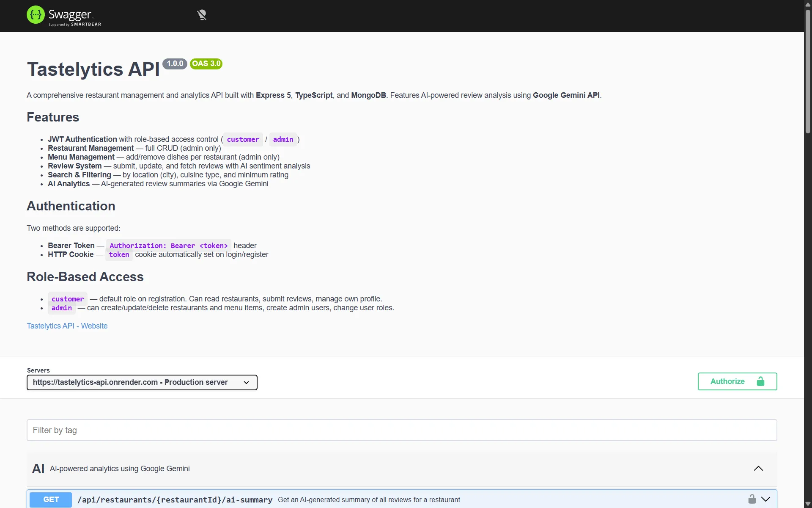Click 'admin' code in Role-Based Access
The width and height of the screenshot is (812, 508).
point(62,308)
